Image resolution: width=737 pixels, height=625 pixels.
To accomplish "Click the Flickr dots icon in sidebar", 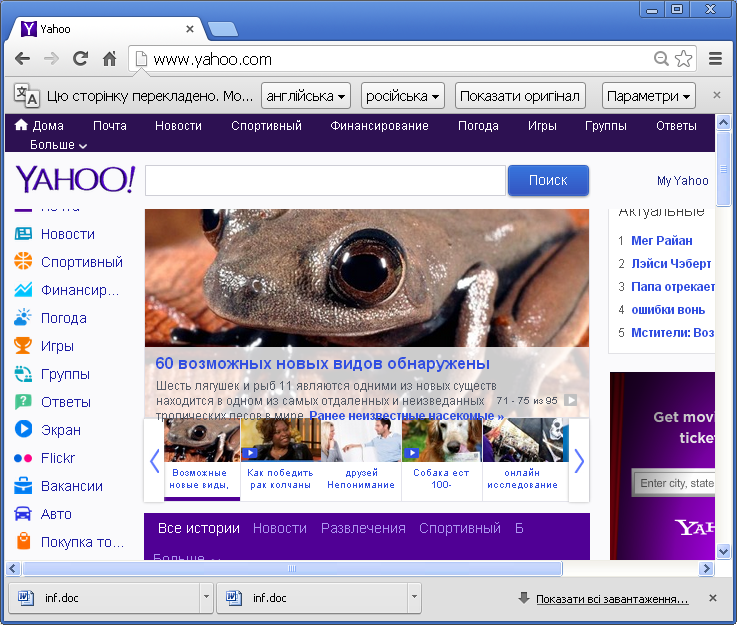I will pyautogui.click(x=23, y=458).
